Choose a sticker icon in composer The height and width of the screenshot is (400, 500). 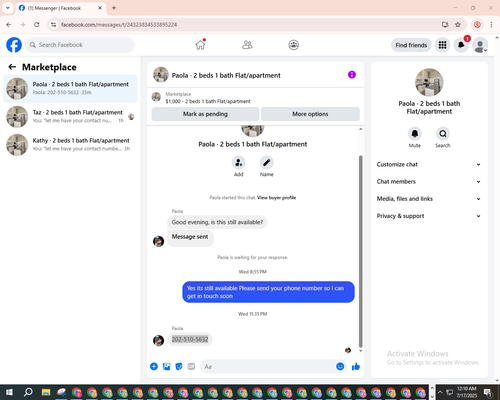coord(179,367)
